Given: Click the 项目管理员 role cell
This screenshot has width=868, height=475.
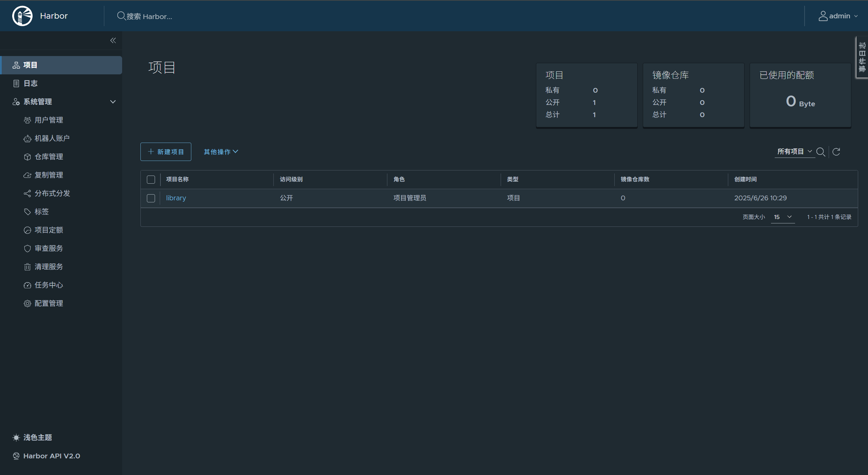Looking at the screenshot, I should pyautogui.click(x=410, y=198).
